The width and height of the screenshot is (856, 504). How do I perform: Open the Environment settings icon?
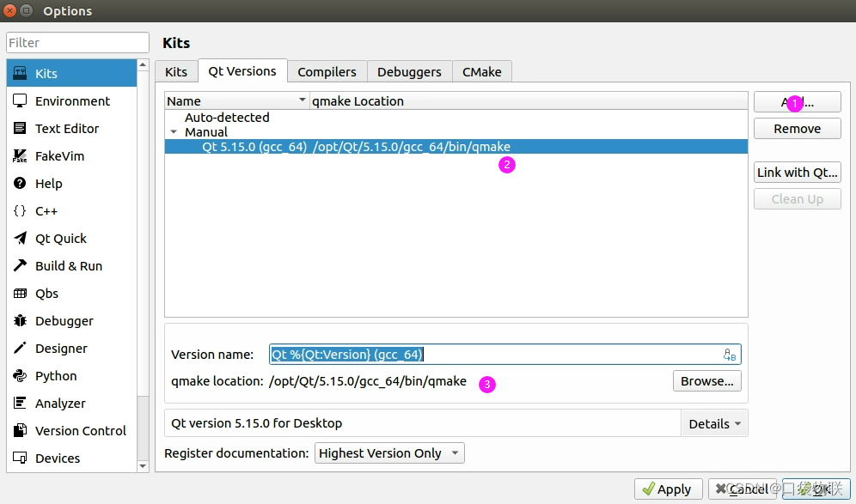pos(20,101)
